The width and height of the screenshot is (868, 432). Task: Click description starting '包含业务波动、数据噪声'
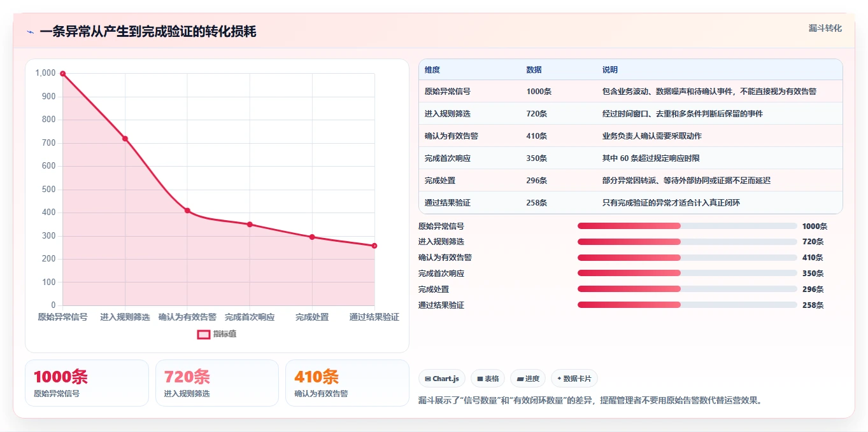709,92
